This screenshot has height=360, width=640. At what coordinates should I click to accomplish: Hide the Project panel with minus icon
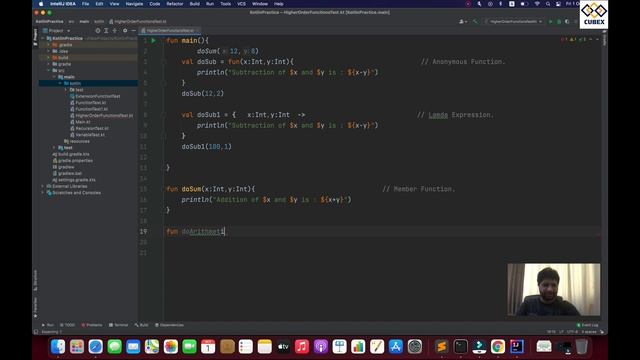coord(133,31)
